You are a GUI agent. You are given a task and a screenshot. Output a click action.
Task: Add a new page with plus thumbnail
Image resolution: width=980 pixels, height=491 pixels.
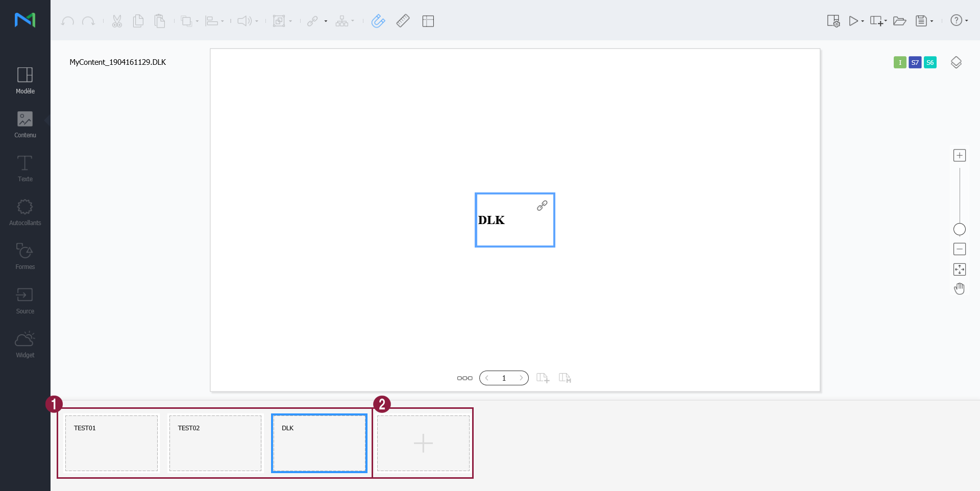click(x=423, y=443)
